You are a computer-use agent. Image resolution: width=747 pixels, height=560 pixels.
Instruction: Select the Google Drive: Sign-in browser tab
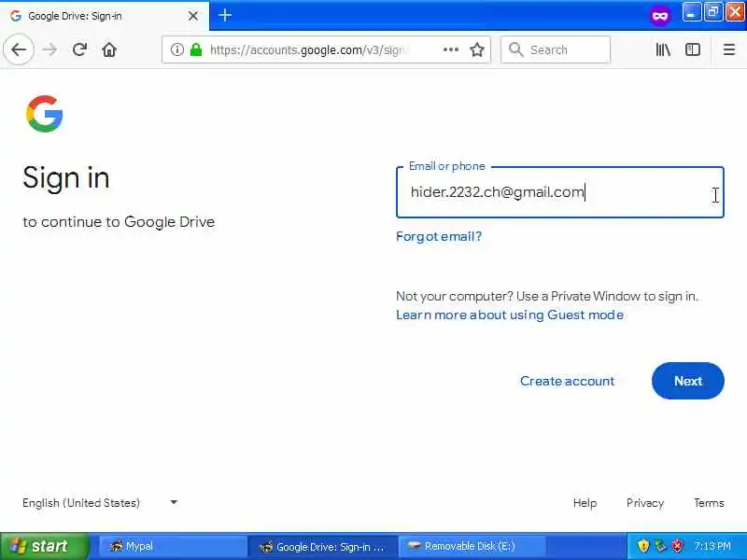tap(105, 16)
